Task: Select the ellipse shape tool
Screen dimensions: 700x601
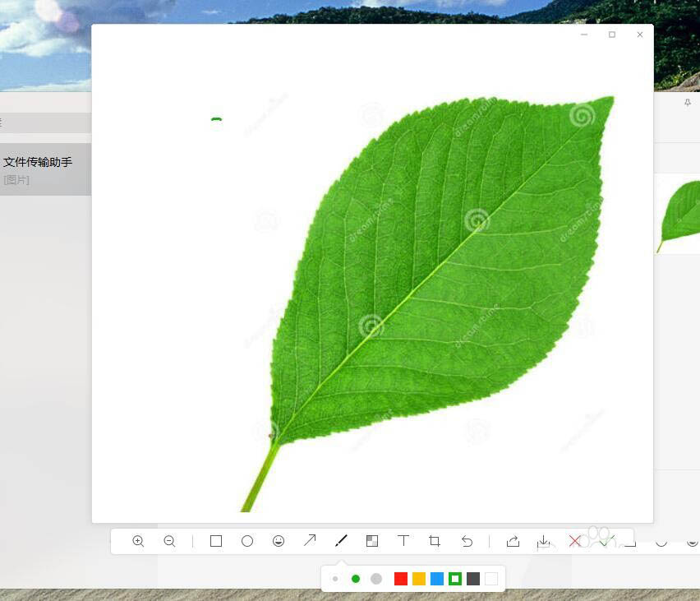Action: coord(247,541)
